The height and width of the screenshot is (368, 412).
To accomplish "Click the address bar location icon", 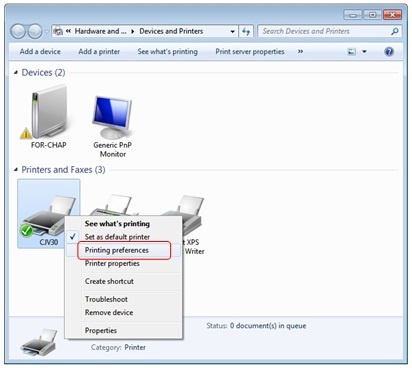I will [x=58, y=31].
